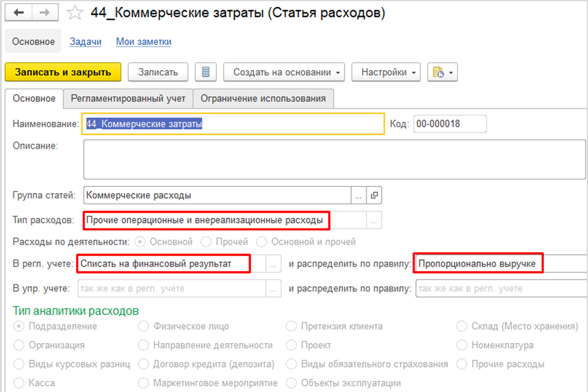Click the back navigation arrow
The image size is (588, 392).
19,13
